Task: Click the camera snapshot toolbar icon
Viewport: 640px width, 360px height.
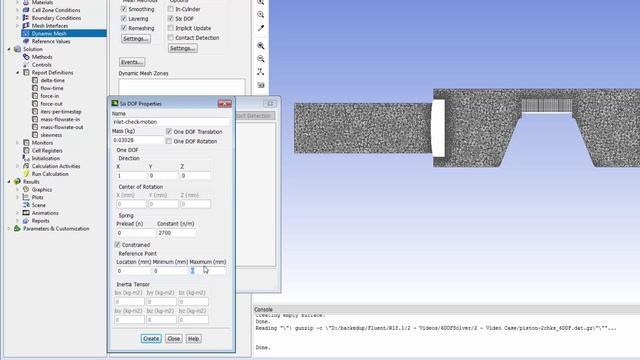Action: [x=260, y=85]
